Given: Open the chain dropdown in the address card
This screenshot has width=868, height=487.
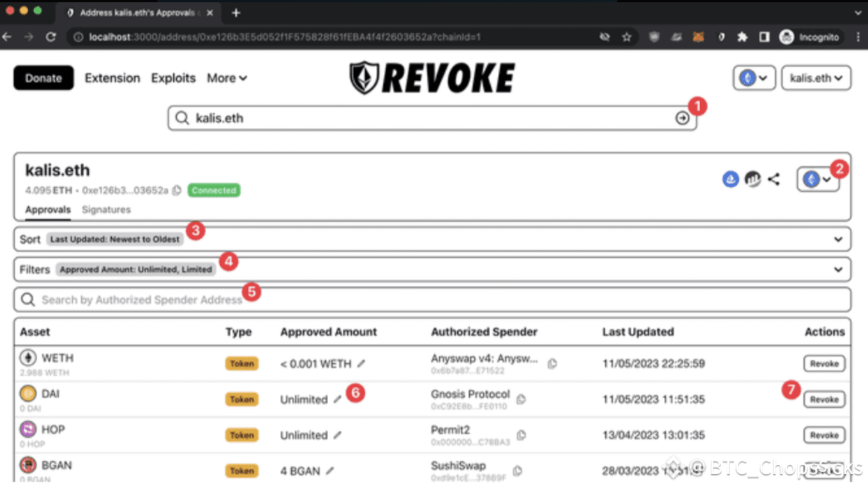Looking at the screenshot, I should pos(817,179).
